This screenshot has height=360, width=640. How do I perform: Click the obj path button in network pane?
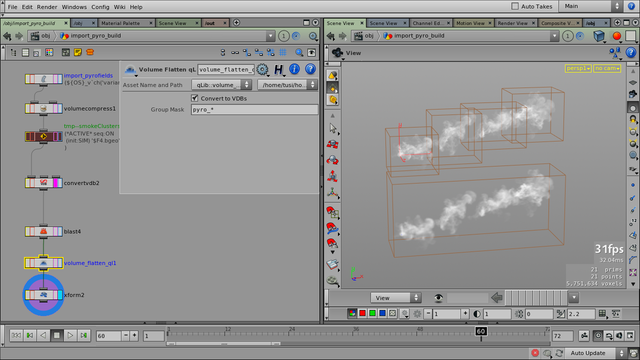40,36
